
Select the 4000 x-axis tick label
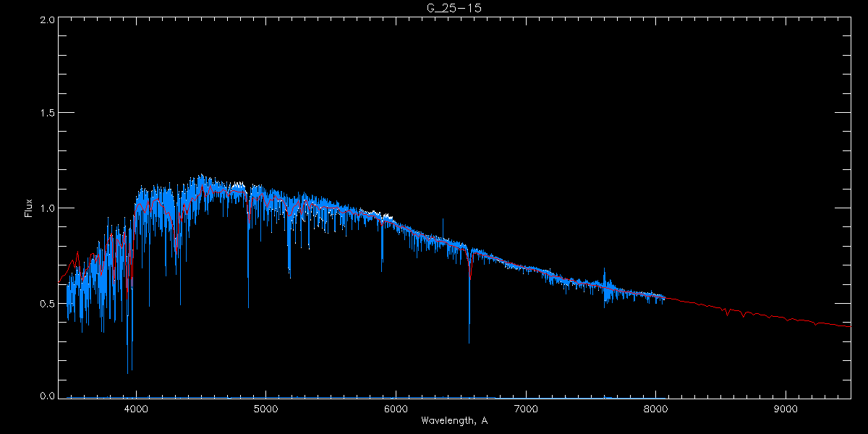pyautogui.click(x=136, y=409)
